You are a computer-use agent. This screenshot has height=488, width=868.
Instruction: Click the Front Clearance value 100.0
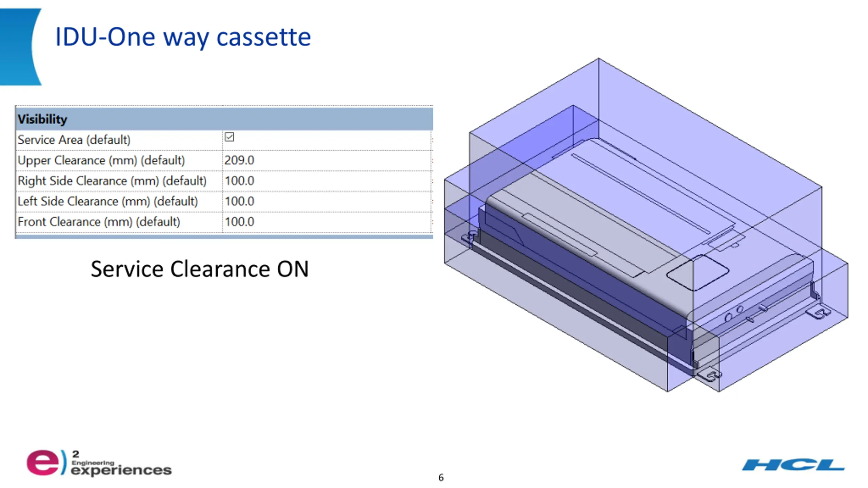[239, 222]
